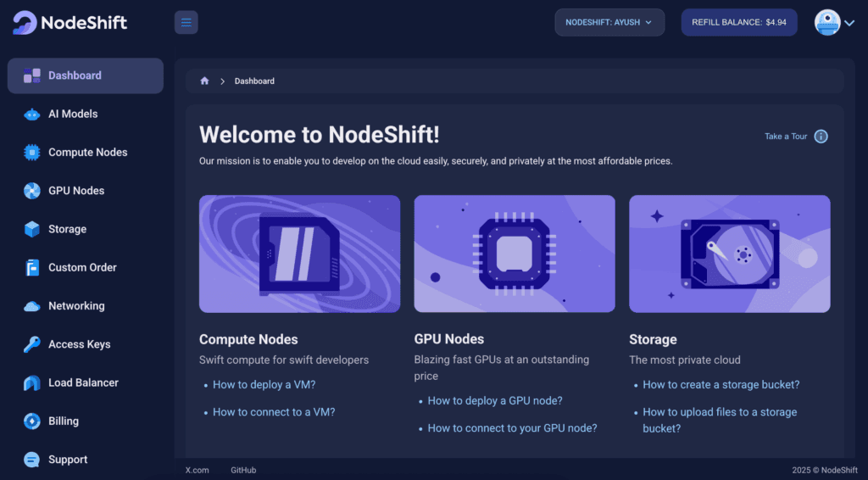Open "How to create a storage bucket?" link
The image size is (868, 480).
tap(721, 385)
